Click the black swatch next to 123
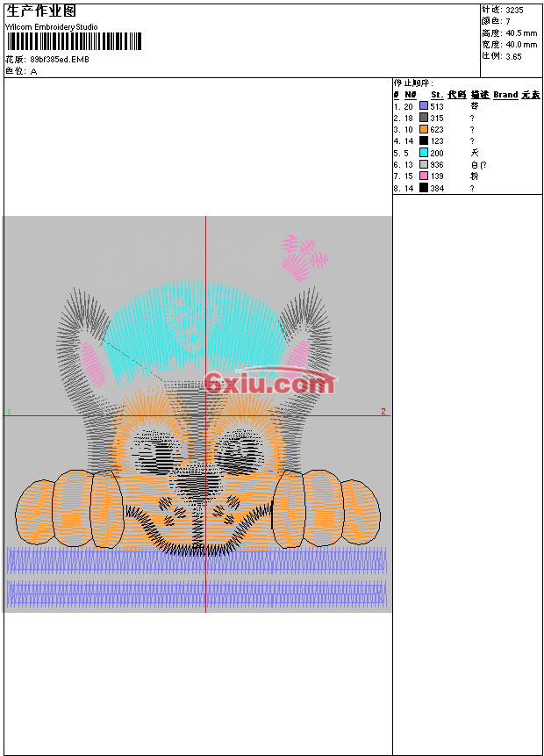The image size is (544, 756). 424,140
